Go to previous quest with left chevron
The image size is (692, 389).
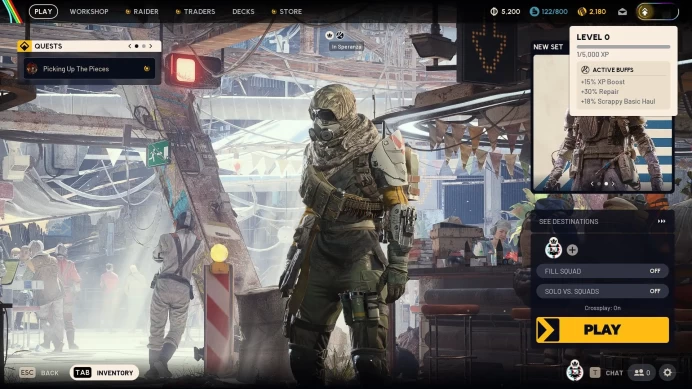point(130,46)
